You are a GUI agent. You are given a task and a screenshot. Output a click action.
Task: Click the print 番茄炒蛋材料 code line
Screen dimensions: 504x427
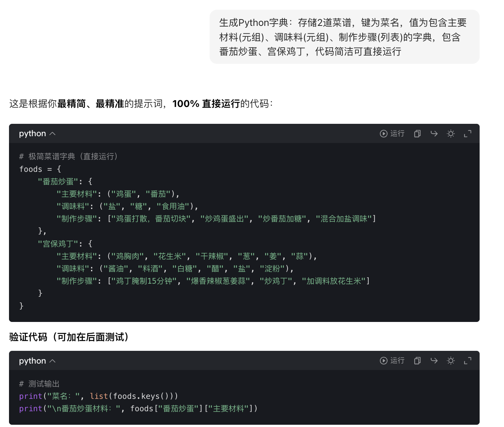point(138,409)
